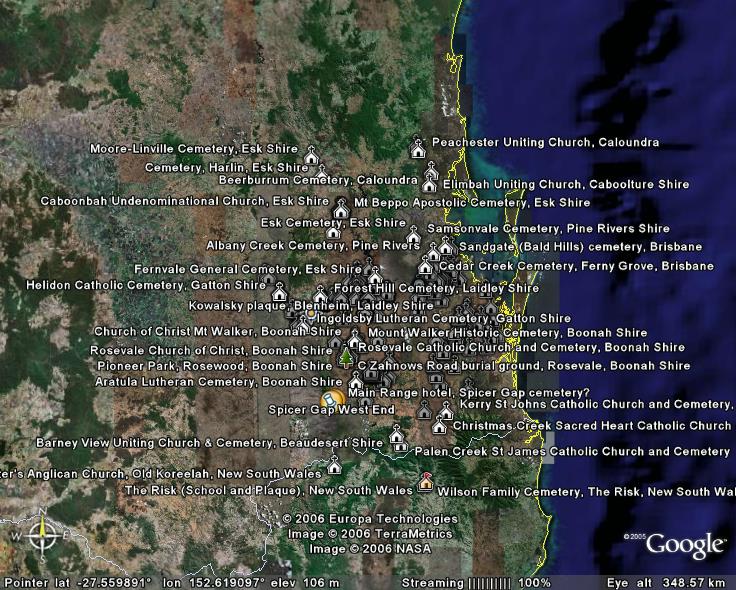Screen dimensions: 736x590
Task: Click the Old Koreelah Anglican Church placemark icon
Action: coord(334,466)
